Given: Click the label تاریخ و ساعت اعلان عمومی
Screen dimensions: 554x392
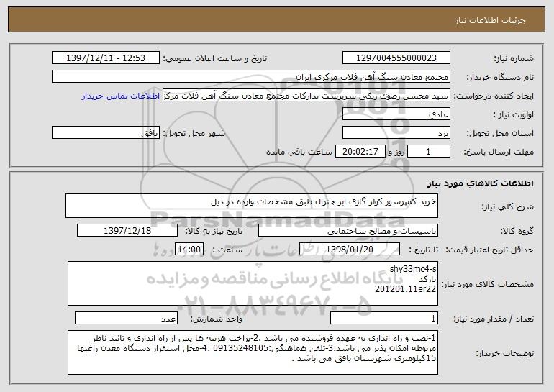Looking at the screenshot, I should pos(215,59).
